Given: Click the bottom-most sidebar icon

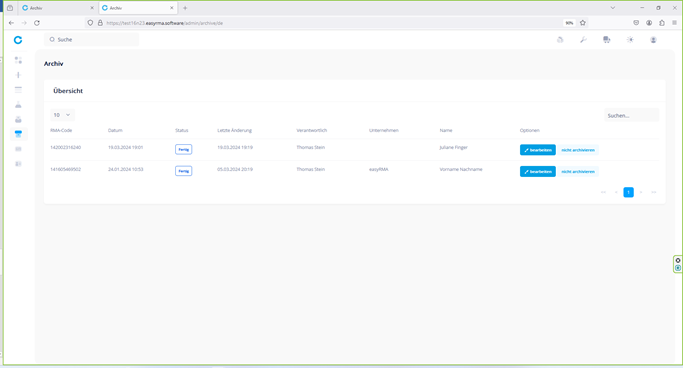Looking at the screenshot, I should point(18,164).
